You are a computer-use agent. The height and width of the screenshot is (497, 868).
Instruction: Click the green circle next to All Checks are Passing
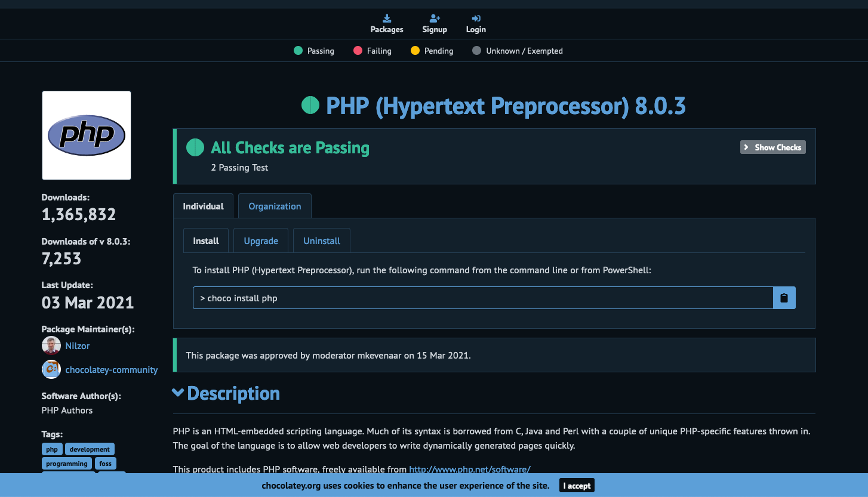tap(195, 147)
